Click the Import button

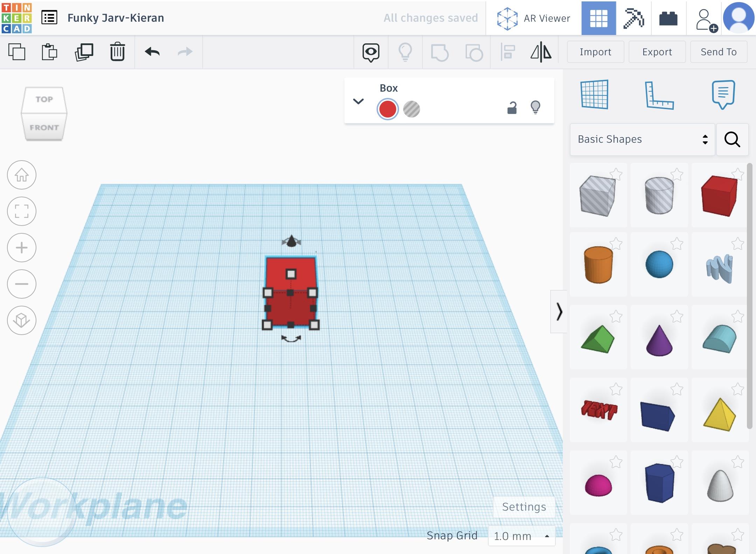point(595,52)
